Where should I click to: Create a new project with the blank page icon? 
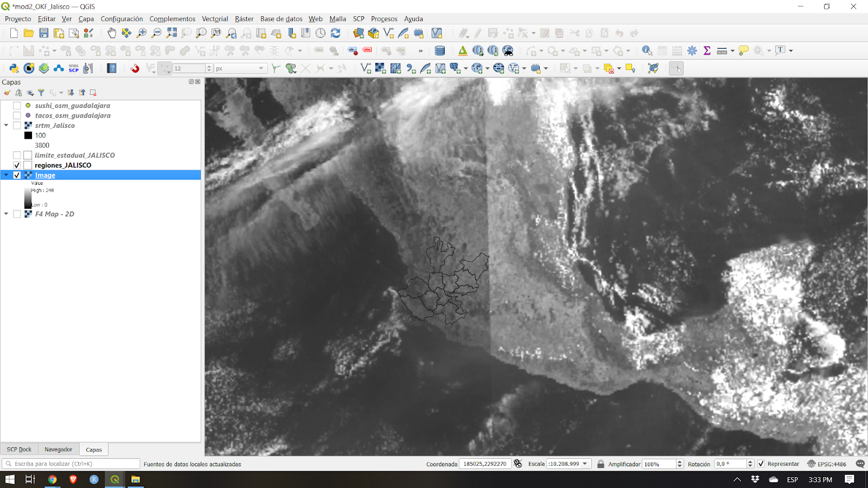pyautogui.click(x=14, y=33)
